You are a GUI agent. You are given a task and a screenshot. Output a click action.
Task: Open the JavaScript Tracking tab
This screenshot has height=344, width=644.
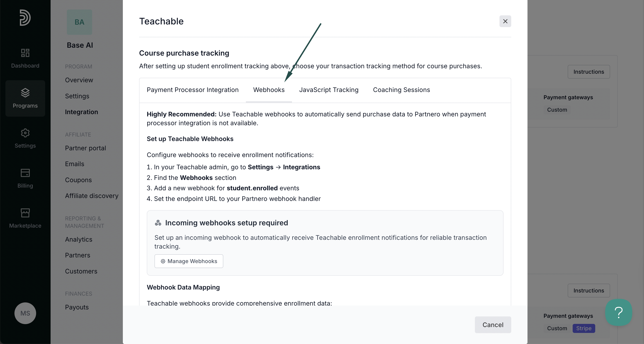(x=329, y=90)
